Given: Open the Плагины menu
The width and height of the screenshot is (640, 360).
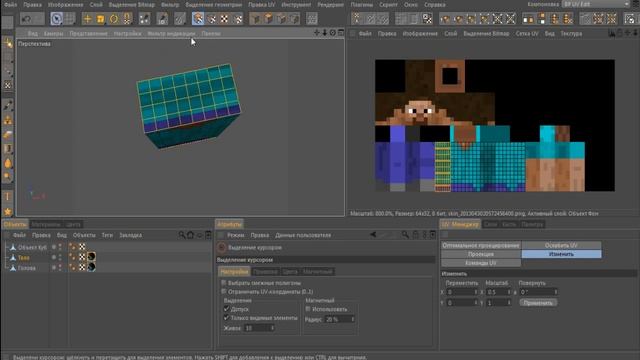Looking at the screenshot, I should 362,4.
